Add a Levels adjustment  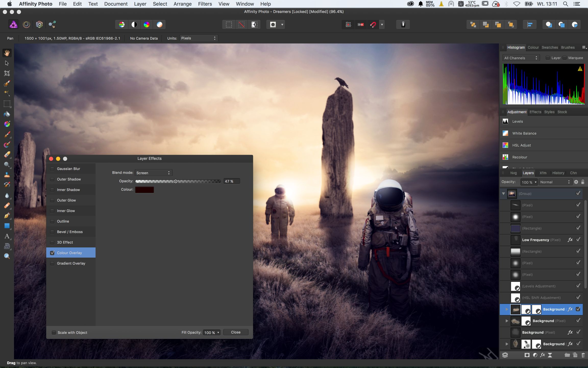point(544,121)
